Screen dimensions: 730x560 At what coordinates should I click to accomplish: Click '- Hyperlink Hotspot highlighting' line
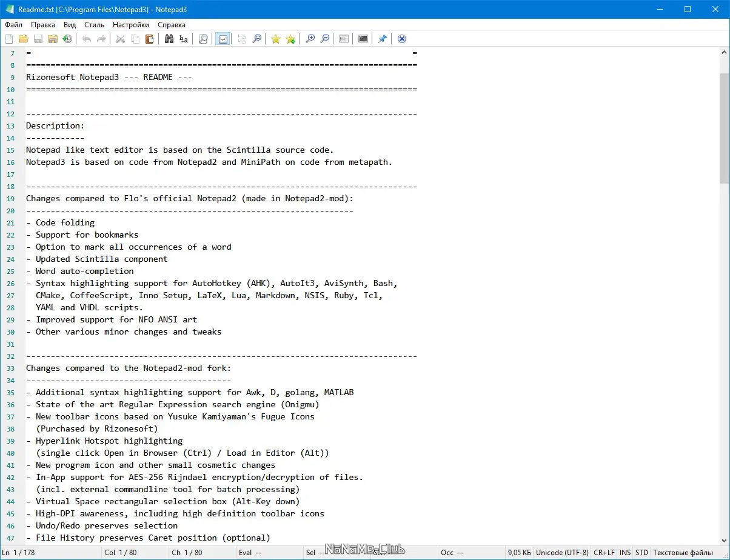point(104,441)
